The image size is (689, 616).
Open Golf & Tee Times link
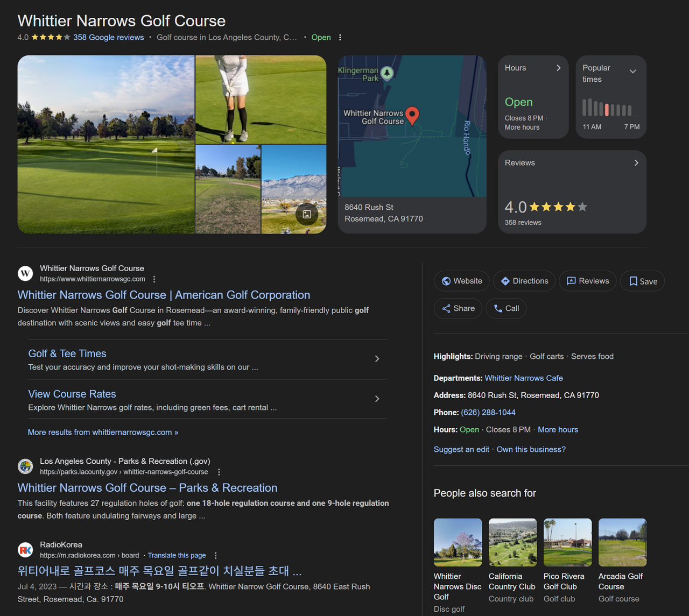coord(67,353)
